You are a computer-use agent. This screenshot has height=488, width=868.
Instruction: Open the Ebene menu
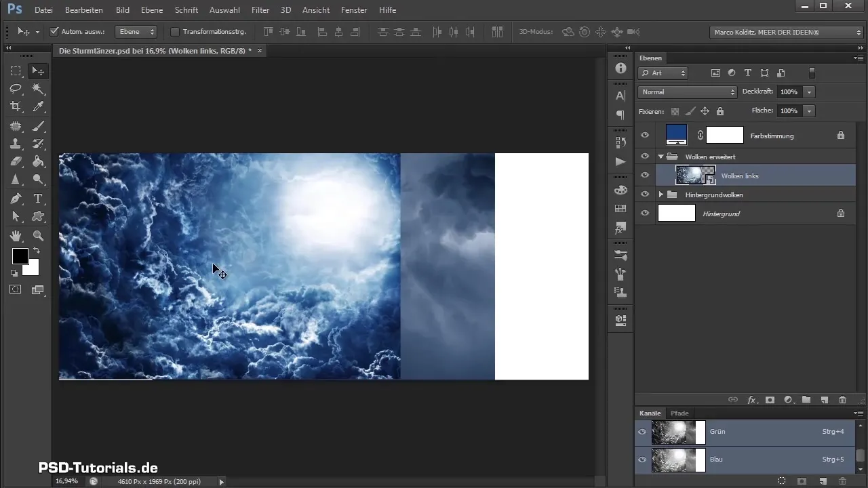(152, 10)
